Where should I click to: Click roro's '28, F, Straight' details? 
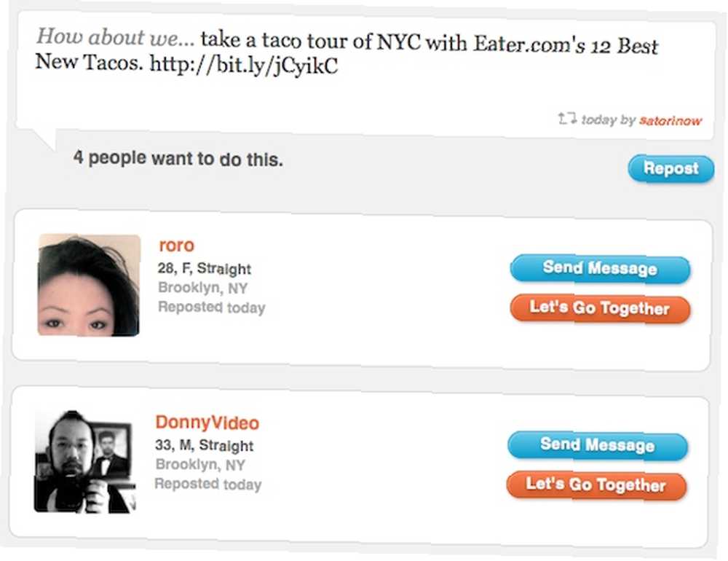click(x=205, y=268)
